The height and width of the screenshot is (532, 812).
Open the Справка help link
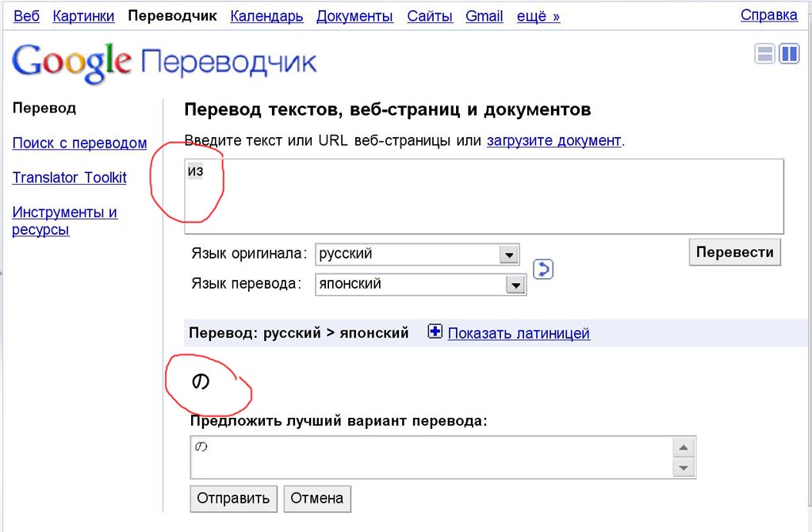(x=768, y=15)
